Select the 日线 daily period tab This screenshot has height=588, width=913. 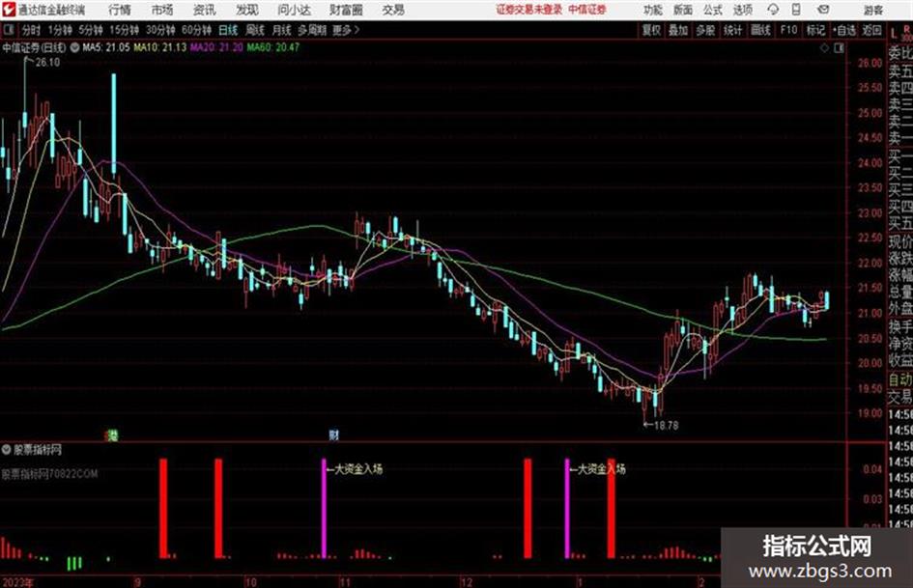228,30
